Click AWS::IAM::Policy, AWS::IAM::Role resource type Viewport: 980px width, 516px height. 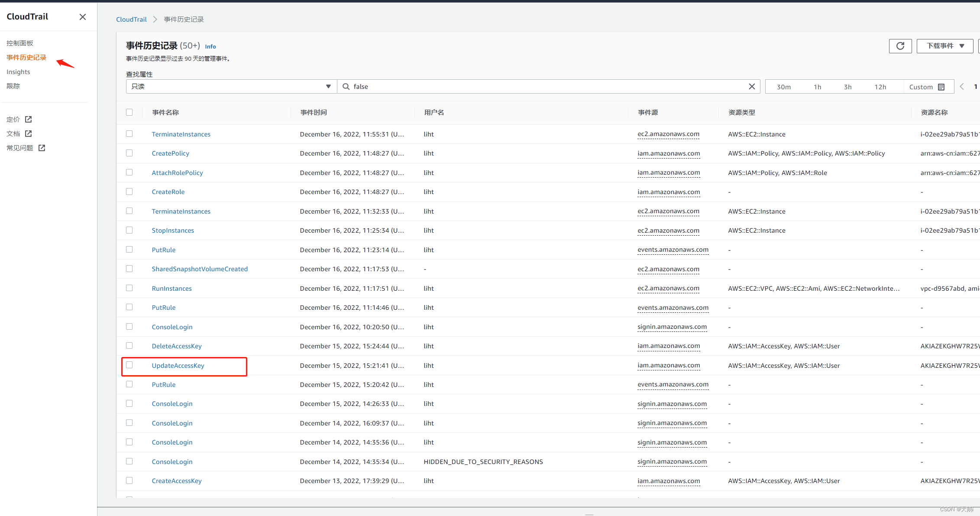(x=777, y=173)
